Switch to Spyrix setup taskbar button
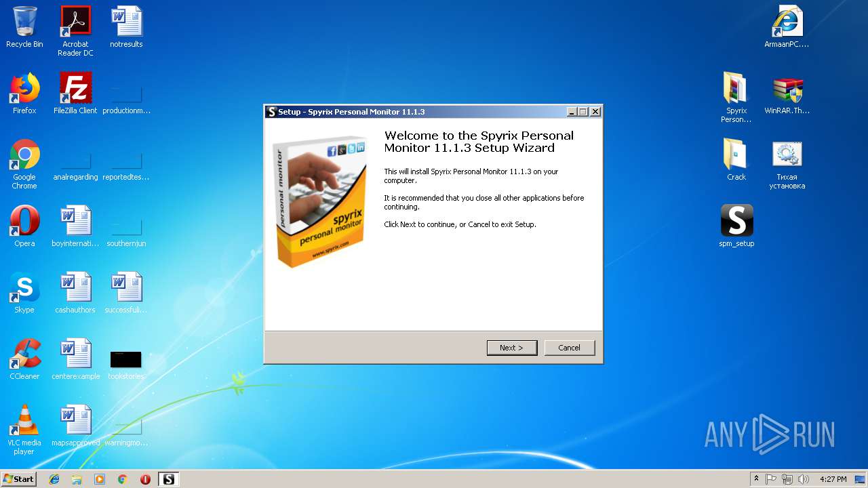The image size is (868, 488). click(168, 479)
